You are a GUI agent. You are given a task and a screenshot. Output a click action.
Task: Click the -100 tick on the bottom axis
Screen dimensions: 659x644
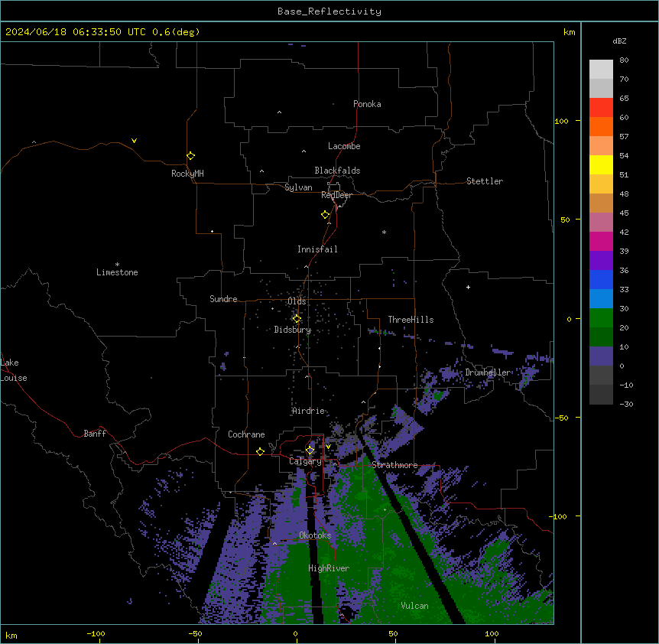[96, 633]
